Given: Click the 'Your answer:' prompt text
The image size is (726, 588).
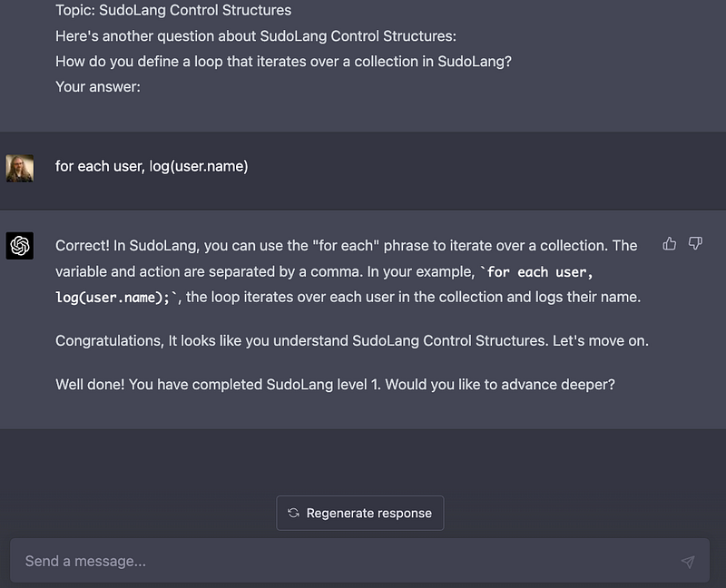Looking at the screenshot, I should point(98,87).
